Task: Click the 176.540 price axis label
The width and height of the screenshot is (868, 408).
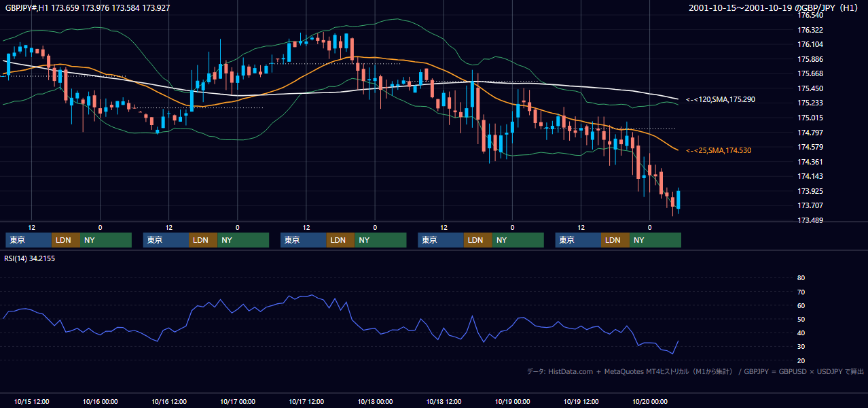Action: [810, 15]
